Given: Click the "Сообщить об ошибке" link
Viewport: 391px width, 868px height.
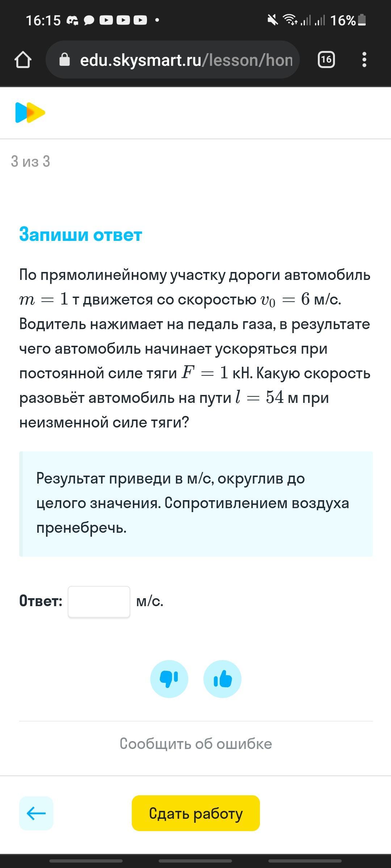Looking at the screenshot, I should coord(195,744).
